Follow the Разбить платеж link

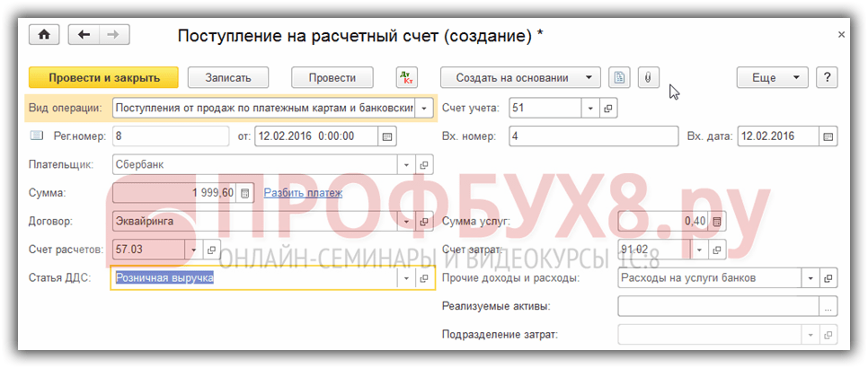point(303,193)
